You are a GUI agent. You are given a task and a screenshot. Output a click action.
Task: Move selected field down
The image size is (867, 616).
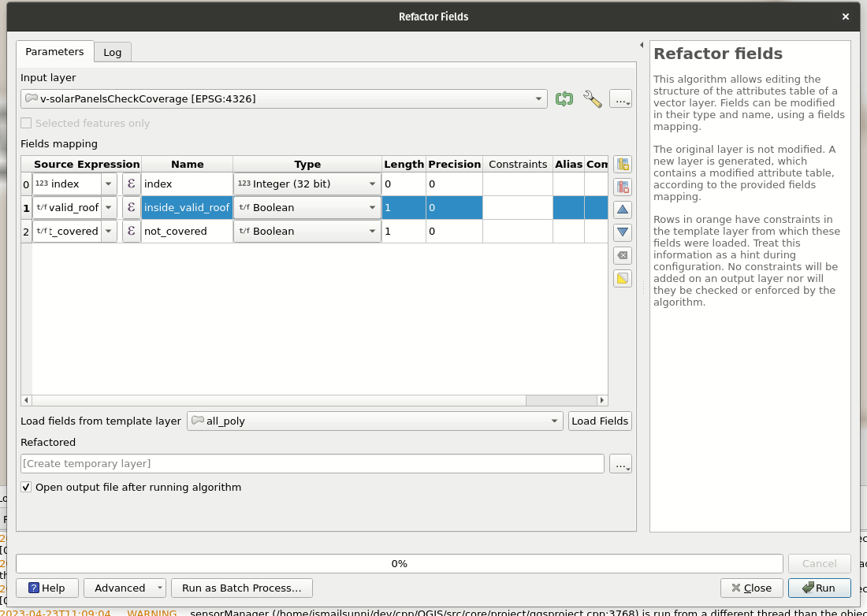tap(623, 232)
